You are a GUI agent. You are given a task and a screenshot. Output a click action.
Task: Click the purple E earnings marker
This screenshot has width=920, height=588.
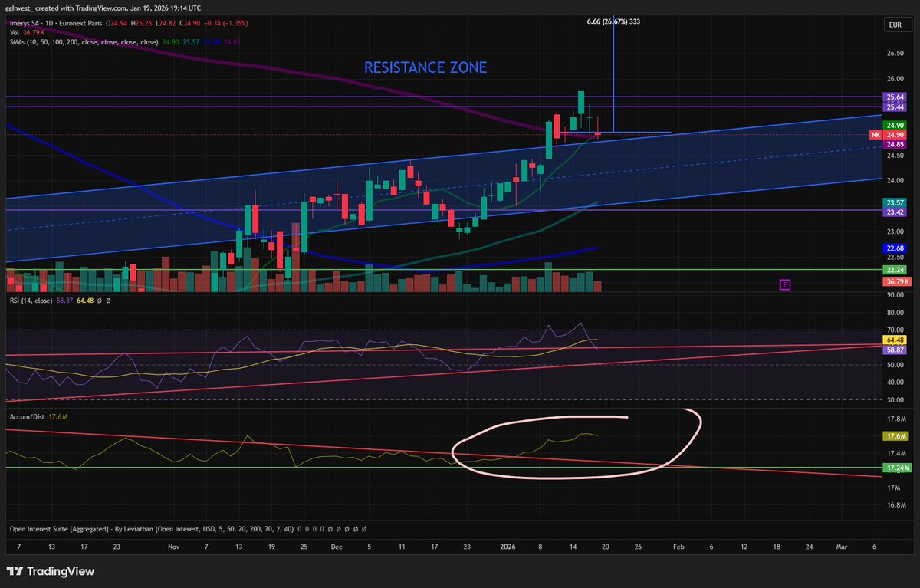[x=784, y=285]
